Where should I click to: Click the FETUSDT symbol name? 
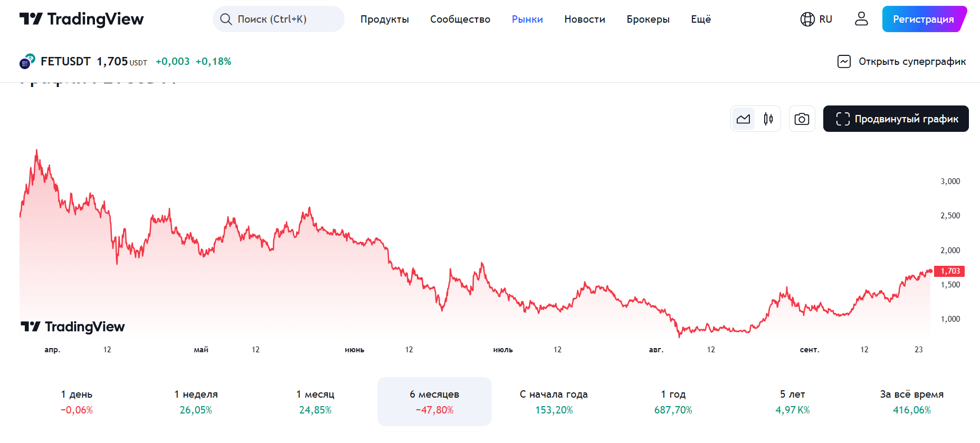(x=65, y=62)
